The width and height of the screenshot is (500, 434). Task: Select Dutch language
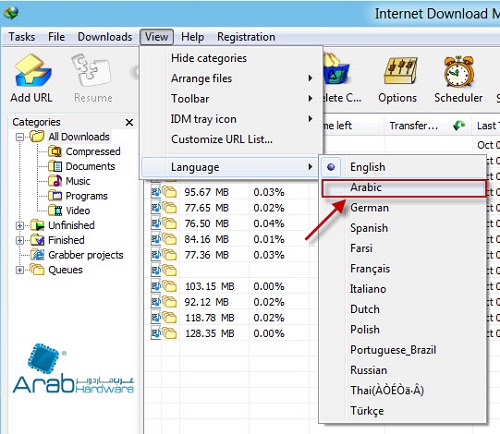403,309
